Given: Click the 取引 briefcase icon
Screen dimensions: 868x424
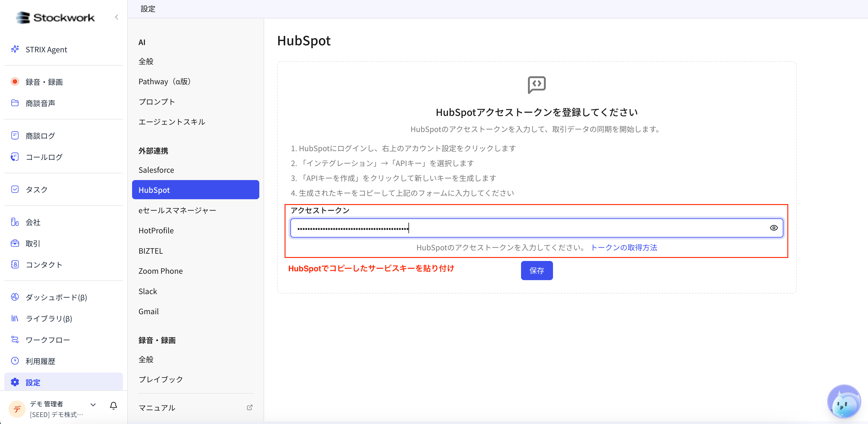Looking at the screenshot, I should [15, 243].
